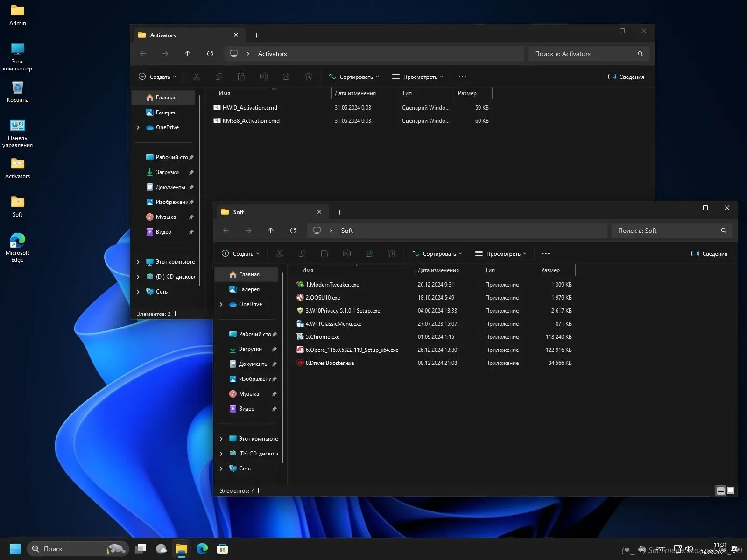Open the View menu in Activators toolbar
The width and height of the screenshot is (747, 560).
[417, 77]
